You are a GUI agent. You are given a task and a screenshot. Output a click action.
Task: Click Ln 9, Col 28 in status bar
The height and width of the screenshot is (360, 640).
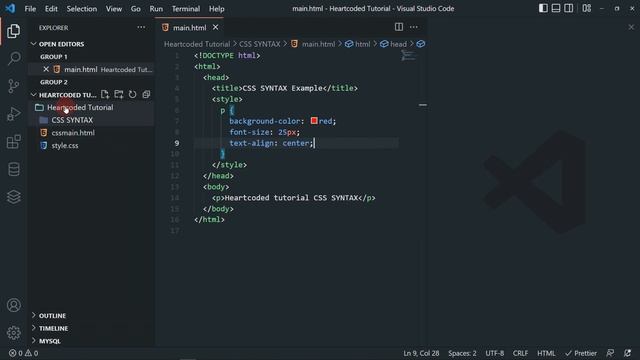(x=421, y=353)
